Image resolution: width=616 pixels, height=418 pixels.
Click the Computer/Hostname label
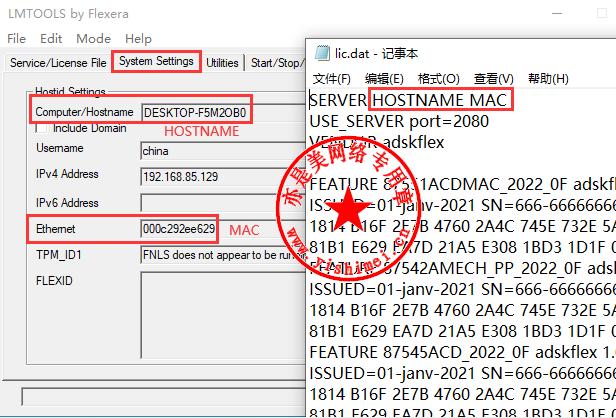click(84, 112)
